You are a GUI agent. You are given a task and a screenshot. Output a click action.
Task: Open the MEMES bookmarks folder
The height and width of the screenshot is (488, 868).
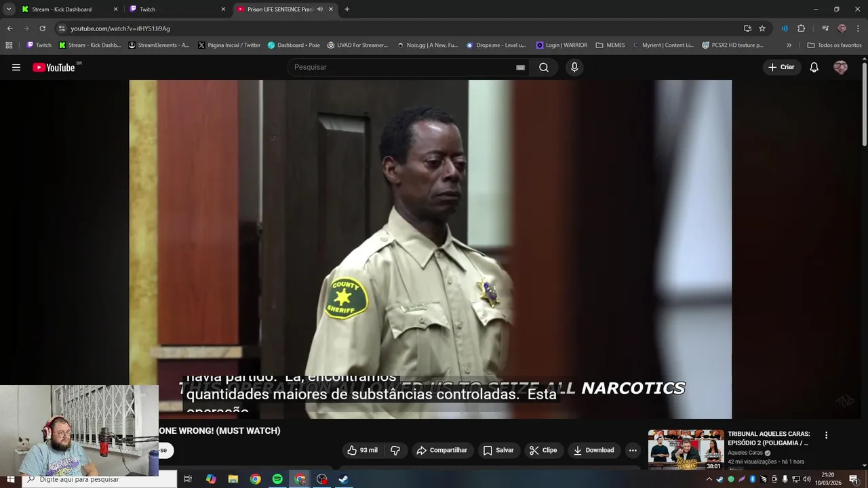(610, 45)
